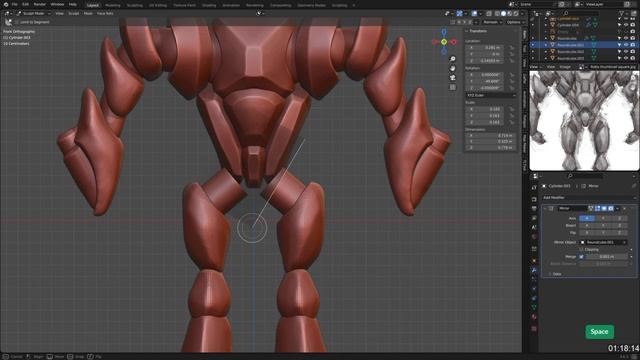Toggle Mirror Axis X button
This screenshot has width=640, height=360.
click(587, 218)
